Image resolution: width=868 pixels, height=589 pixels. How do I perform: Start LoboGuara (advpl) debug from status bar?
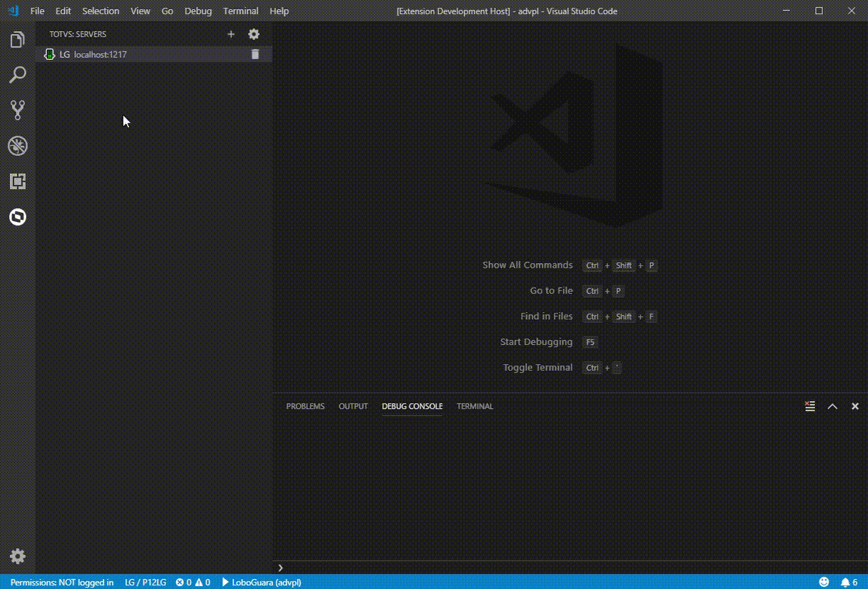(261, 582)
